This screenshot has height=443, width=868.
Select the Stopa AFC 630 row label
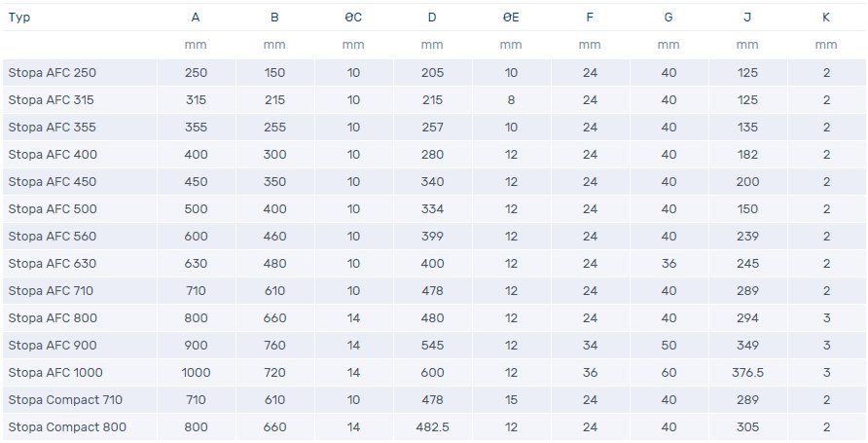click(53, 263)
